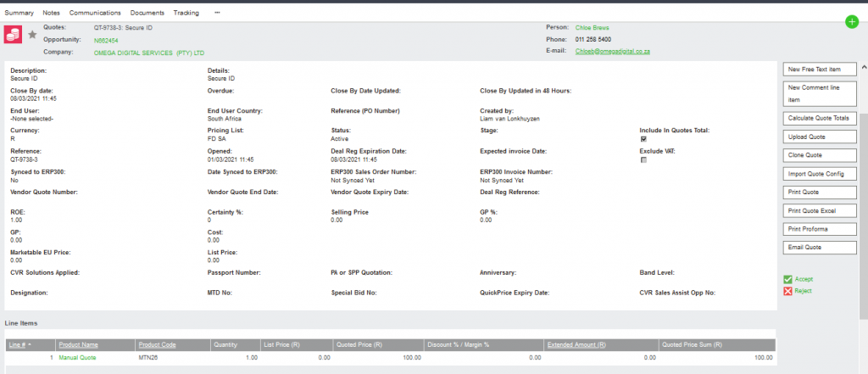Click the red quote entity icon

[13, 34]
